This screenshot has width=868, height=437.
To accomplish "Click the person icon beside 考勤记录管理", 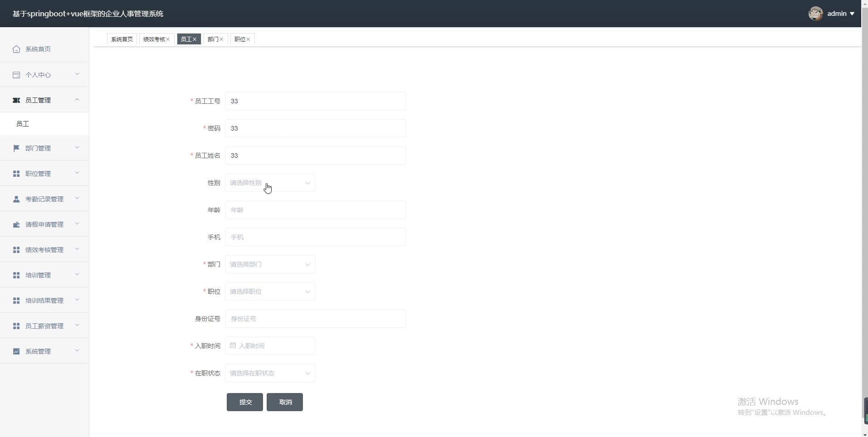I will pyautogui.click(x=16, y=199).
